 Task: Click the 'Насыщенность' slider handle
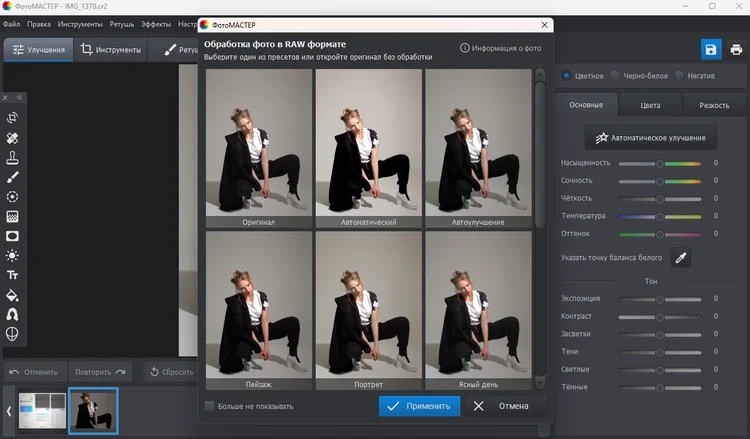pos(660,163)
